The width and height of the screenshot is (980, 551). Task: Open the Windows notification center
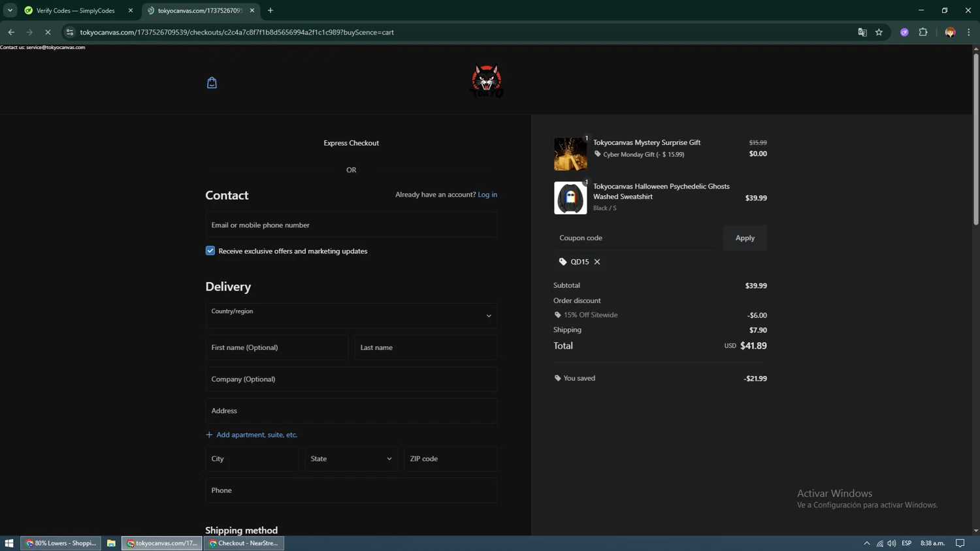(x=960, y=543)
